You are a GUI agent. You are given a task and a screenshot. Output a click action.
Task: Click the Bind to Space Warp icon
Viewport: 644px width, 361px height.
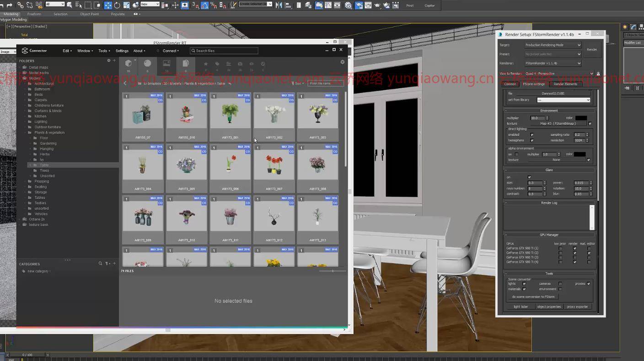(x=39, y=5)
